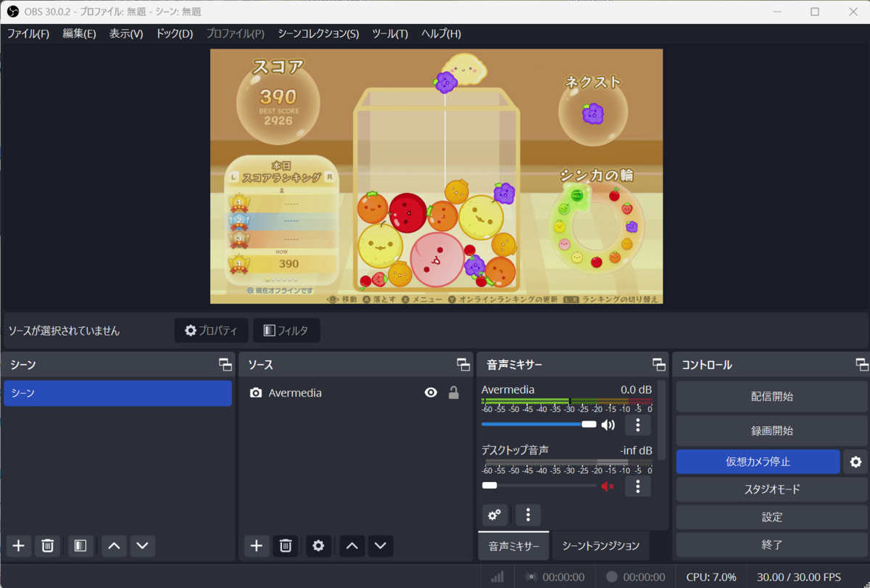Open the ヘルプ(H) menu
This screenshot has width=870, height=588.
click(441, 33)
